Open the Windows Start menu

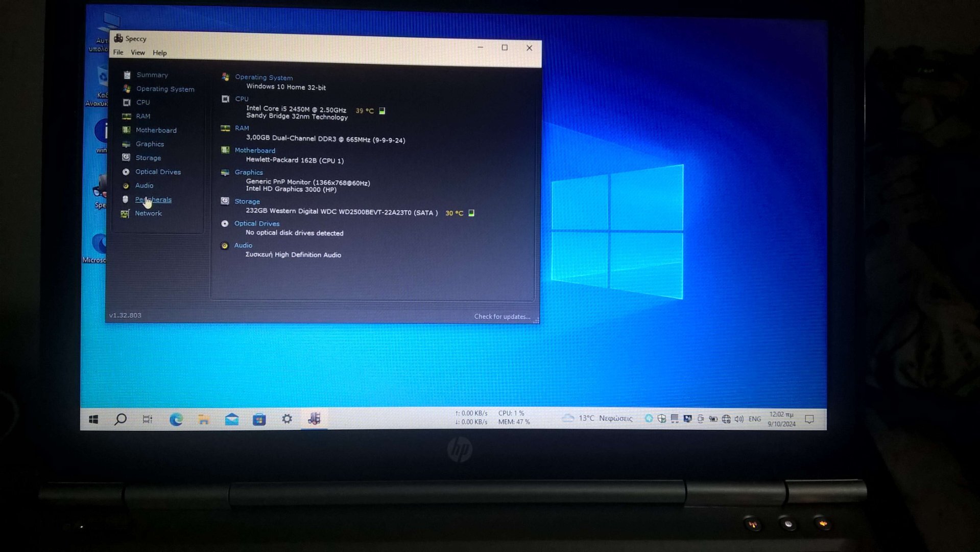click(x=93, y=419)
